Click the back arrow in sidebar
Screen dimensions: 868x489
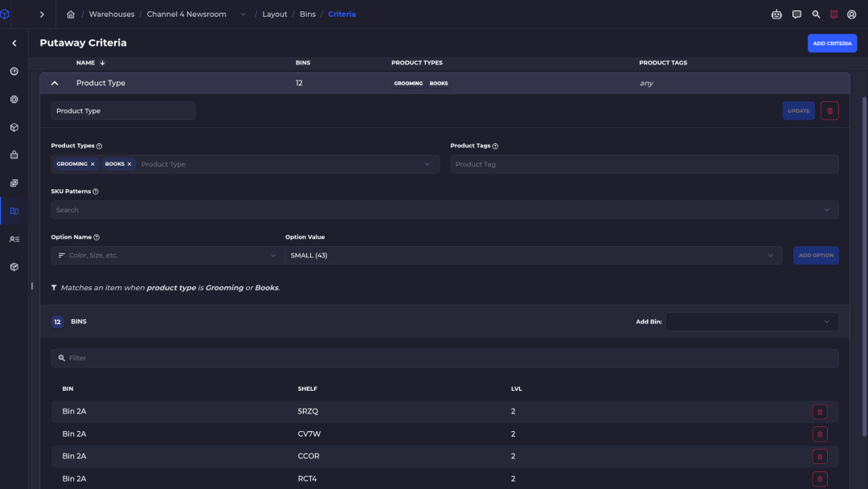point(14,43)
